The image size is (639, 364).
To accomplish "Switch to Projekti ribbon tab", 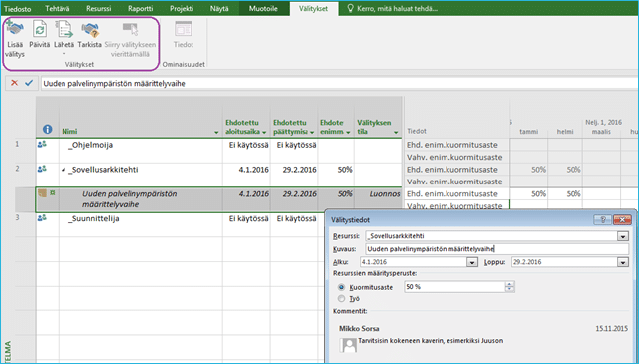I will click(x=182, y=9).
